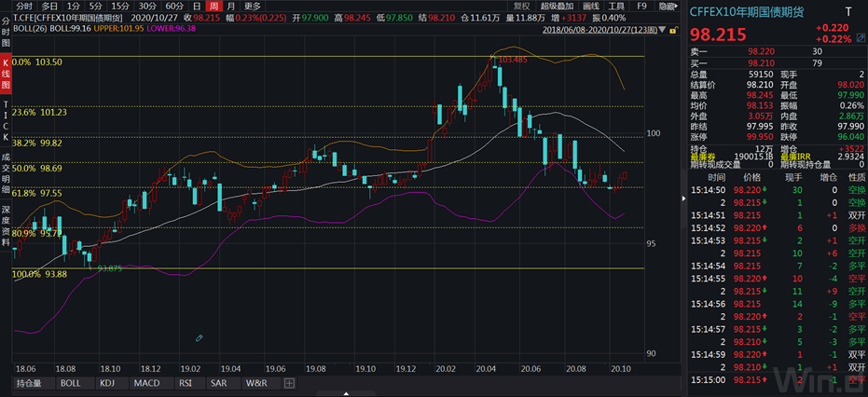The width and height of the screenshot is (868, 397).
Task: Switch to the 多日 period tab
Action: point(49,7)
